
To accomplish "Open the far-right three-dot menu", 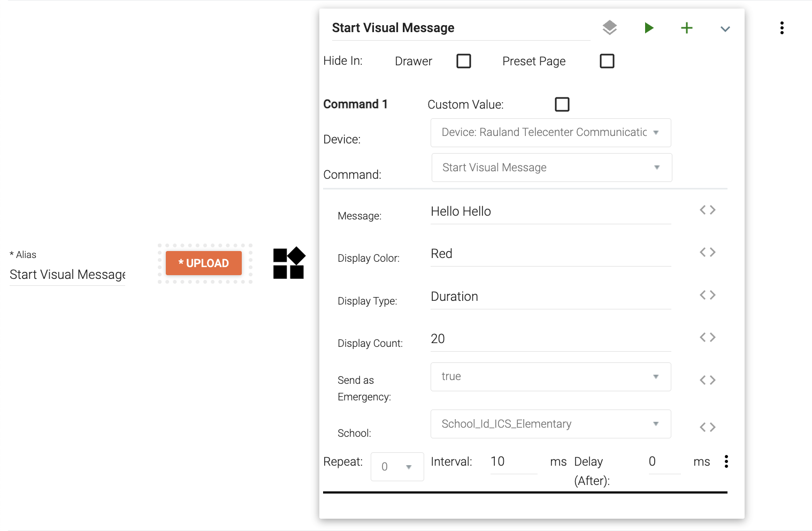I will [x=782, y=28].
